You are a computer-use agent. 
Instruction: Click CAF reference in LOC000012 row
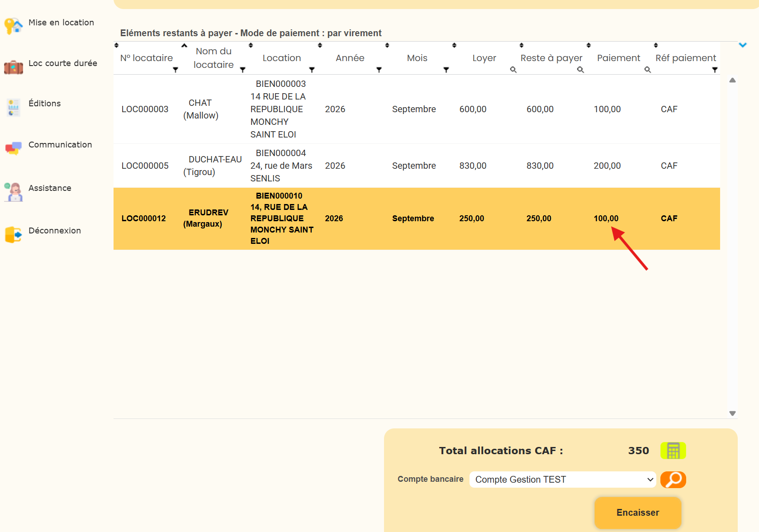pos(669,218)
